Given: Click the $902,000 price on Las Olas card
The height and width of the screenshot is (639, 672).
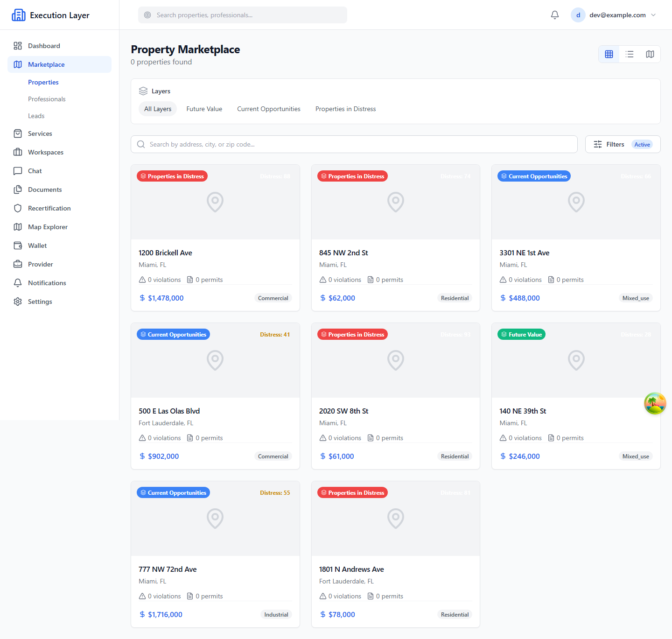Looking at the screenshot, I should (163, 456).
